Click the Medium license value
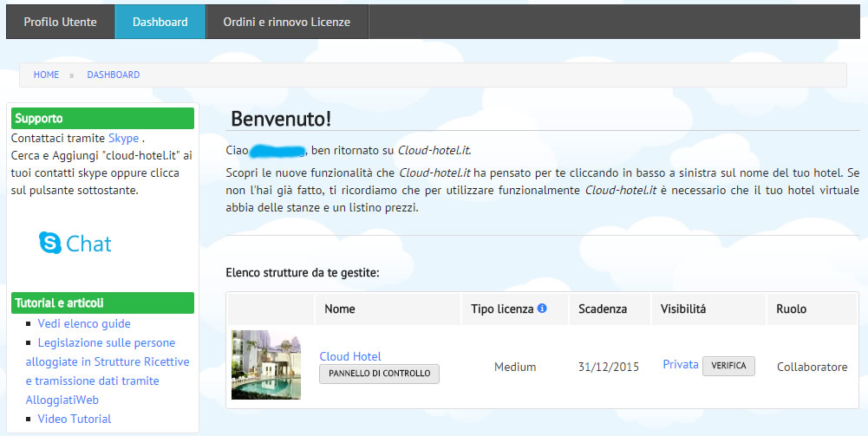This screenshot has height=436, width=868. (x=515, y=367)
